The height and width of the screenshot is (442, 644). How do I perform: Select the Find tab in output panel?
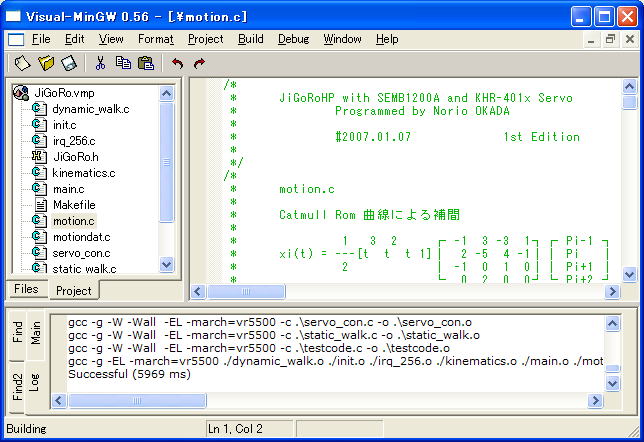17,331
